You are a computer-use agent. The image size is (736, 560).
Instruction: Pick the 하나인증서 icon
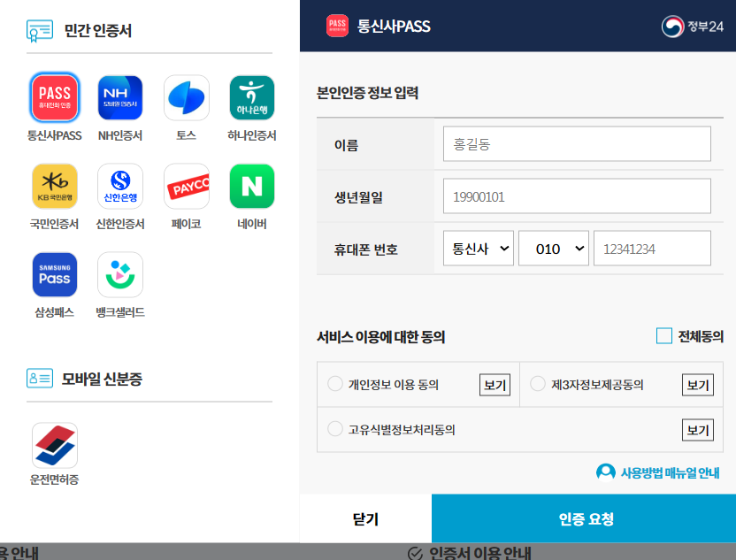[252, 97]
